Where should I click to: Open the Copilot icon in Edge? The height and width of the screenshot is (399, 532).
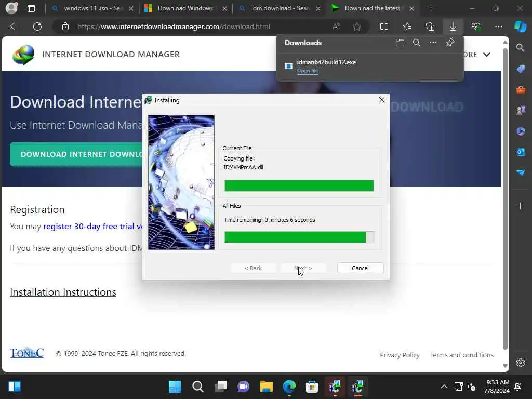(x=521, y=26)
